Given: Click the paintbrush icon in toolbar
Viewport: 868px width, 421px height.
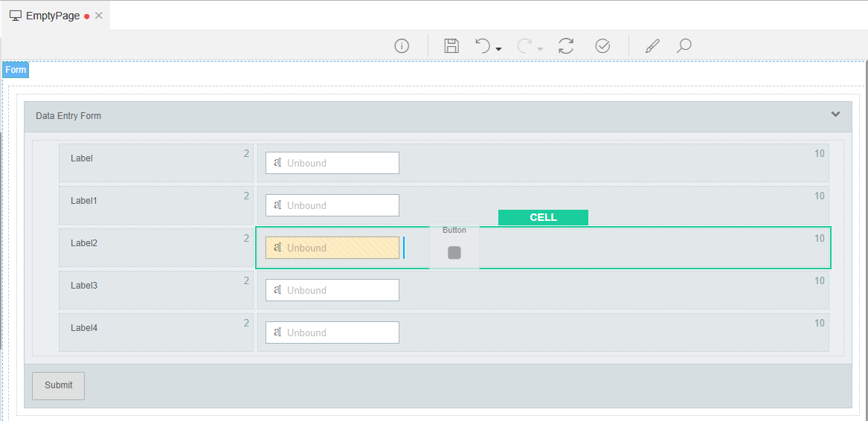Looking at the screenshot, I should click(x=652, y=46).
